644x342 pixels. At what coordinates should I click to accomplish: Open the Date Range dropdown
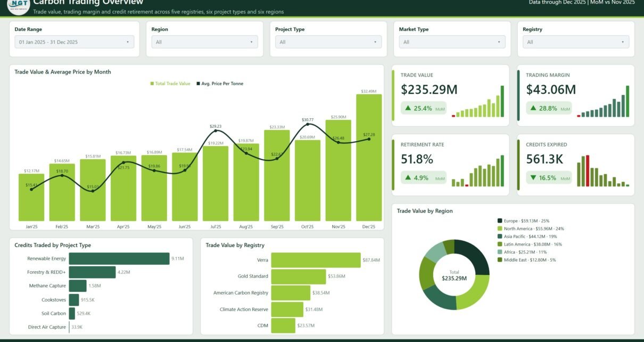click(x=75, y=42)
